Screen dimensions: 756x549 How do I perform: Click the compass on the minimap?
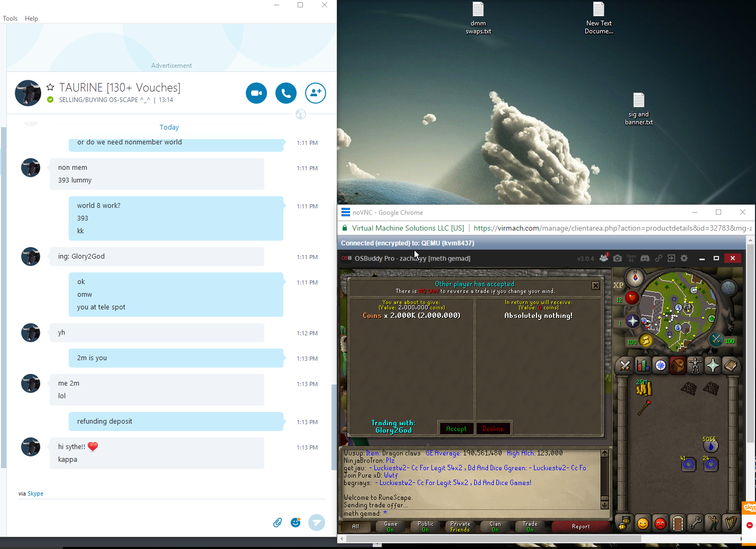point(635,277)
